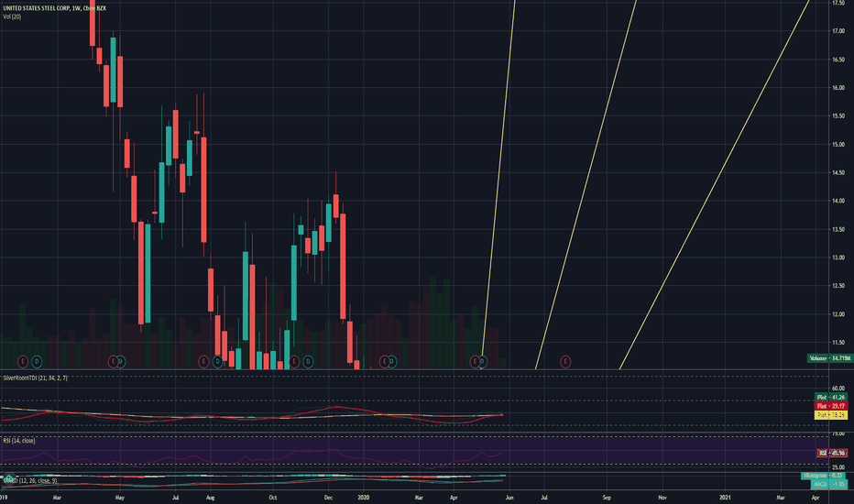This screenshot has width=854, height=504.
Task: Select the future earnings E marker after Jul 2020
Action: coord(565,361)
